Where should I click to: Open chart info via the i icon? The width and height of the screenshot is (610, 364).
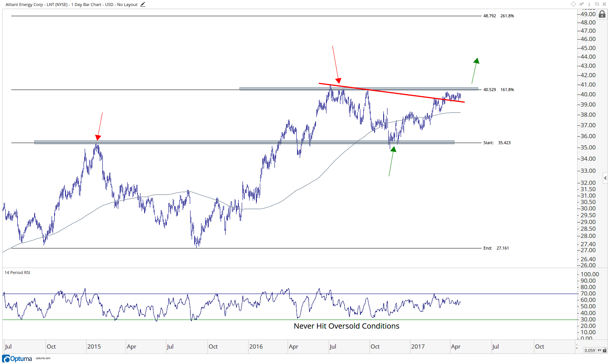(x=589, y=4)
